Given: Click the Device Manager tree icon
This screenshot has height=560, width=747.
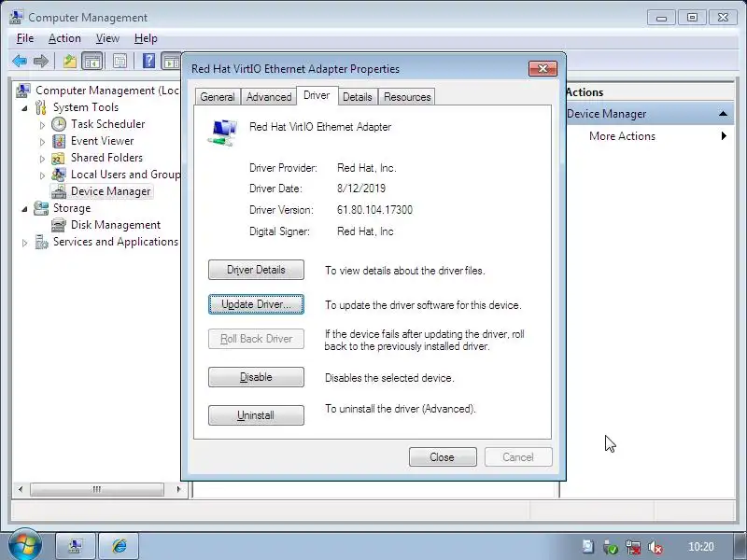Looking at the screenshot, I should [x=59, y=191].
